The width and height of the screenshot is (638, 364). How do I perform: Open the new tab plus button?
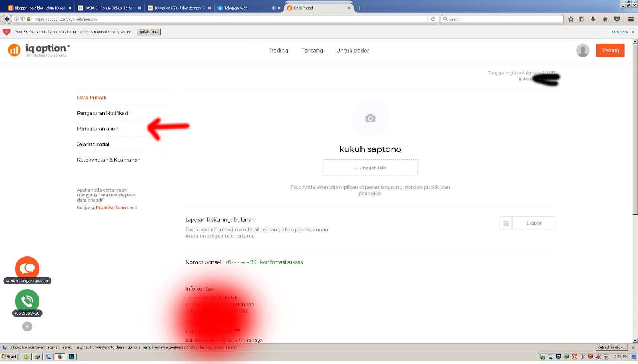click(x=360, y=8)
